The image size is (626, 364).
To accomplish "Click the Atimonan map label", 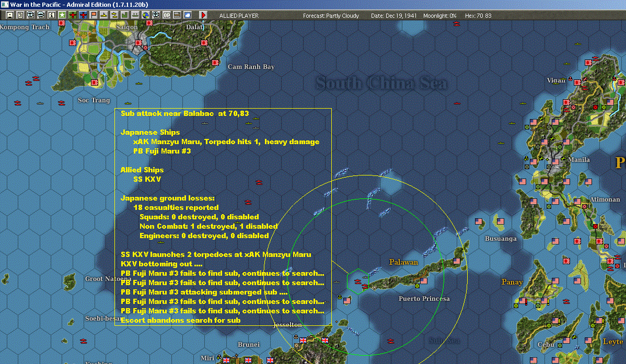I will pos(605,199).
